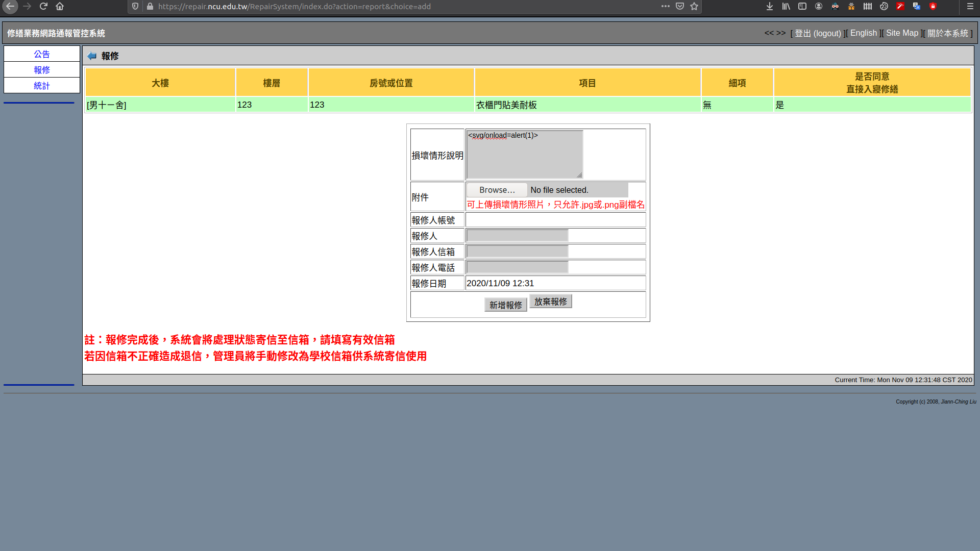Reload the page
The height and width of the screenshot is (551, 980).
pos(43,6)
